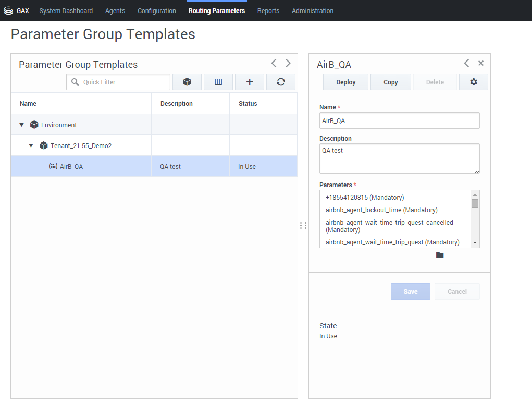The height and width of the screenshot is (404, 532).
Task: Click the GAX logo icon
Action: [x=8, y=10]
